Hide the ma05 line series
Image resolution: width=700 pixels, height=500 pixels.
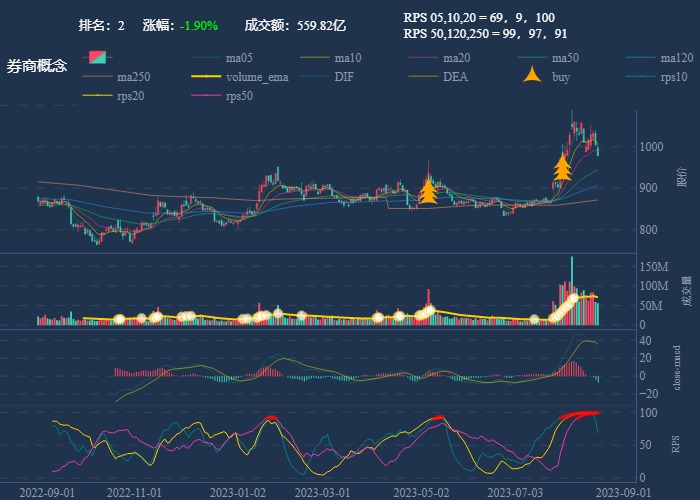209,58
